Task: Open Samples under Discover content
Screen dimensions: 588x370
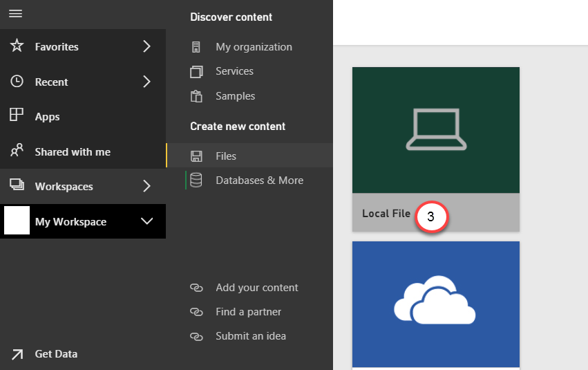Action: [236, 96]
